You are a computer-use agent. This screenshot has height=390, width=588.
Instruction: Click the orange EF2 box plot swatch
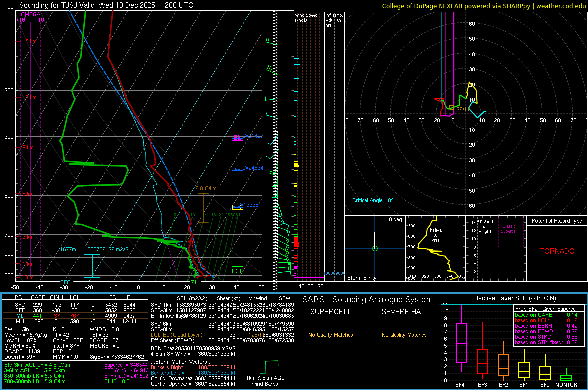pos(503,365)
